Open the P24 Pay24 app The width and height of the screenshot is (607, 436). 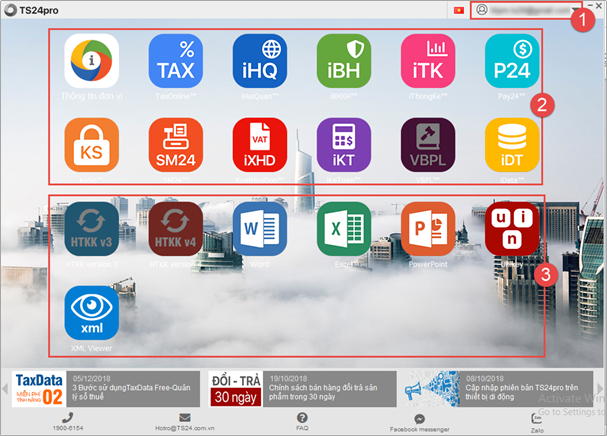(x=512, y=61)
